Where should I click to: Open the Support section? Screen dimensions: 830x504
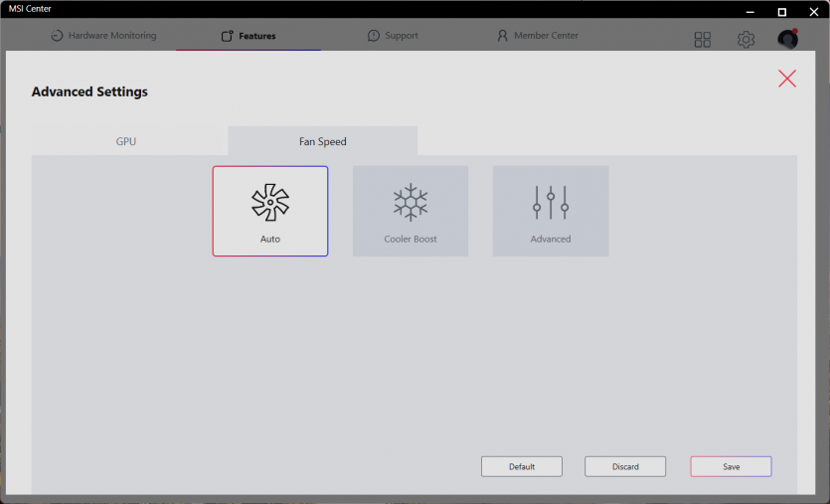point(393,36)
